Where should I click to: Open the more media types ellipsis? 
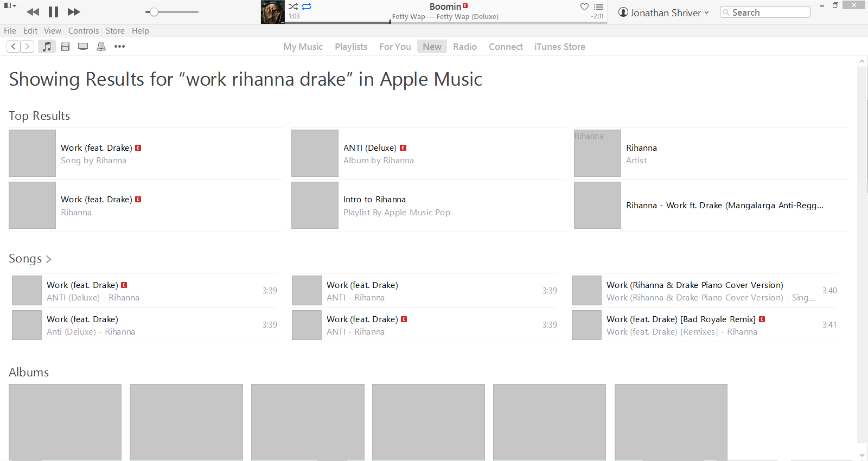coord(120,47)
